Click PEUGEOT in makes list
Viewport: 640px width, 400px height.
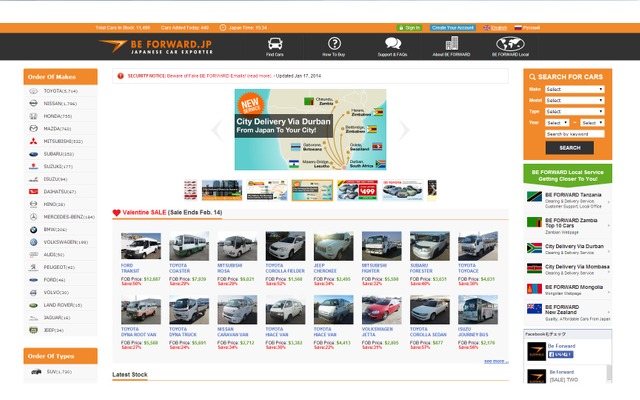point(59,267)
